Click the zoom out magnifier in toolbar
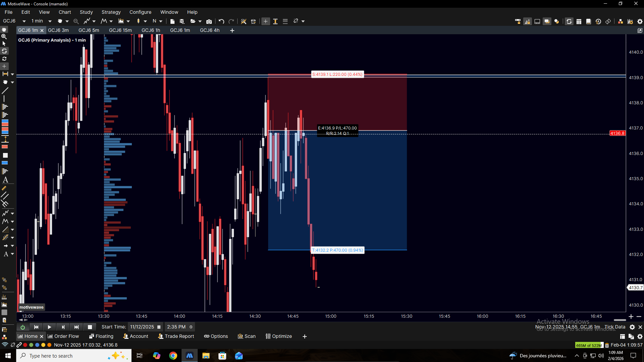 click(x=76, y=21)
